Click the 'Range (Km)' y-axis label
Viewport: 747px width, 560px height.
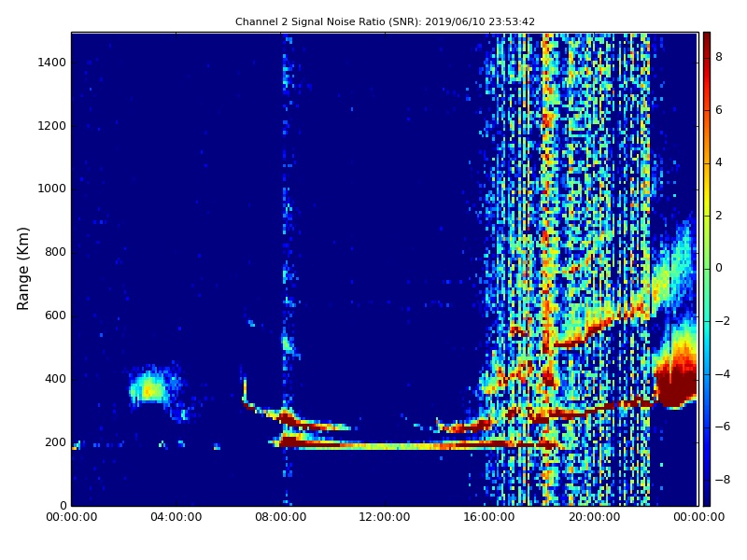coord(22,269)
